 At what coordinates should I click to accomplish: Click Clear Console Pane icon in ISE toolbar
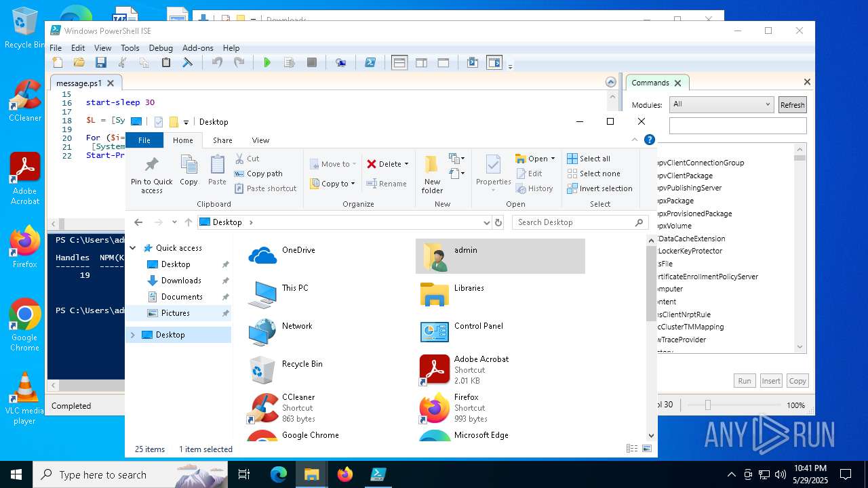188,63
